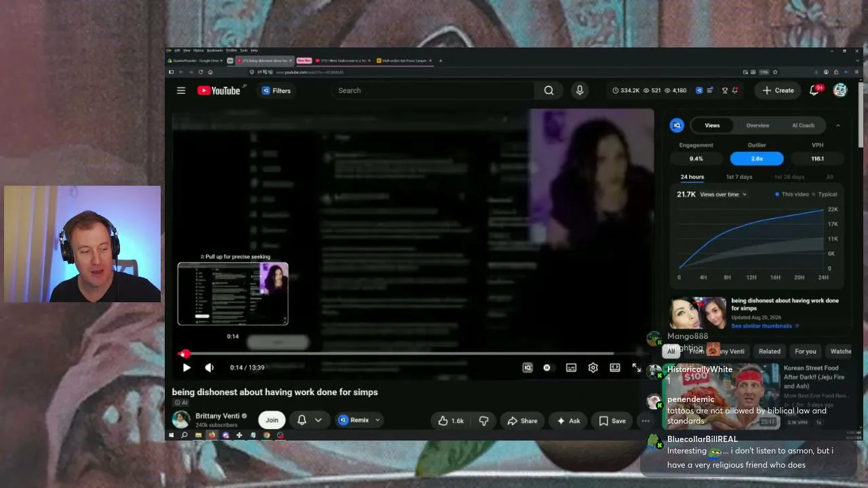Image resolution: width=868 pixels, height=488 pixels.
Task: Toggle subtitles captions button
Action: (572, 367)
